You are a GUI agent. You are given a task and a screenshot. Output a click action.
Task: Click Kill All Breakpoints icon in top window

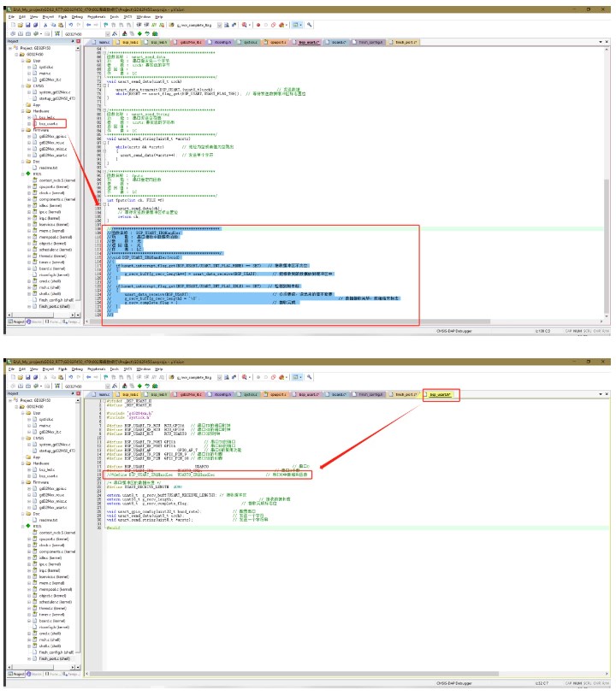pyautogui.click(x=281, y=26)
